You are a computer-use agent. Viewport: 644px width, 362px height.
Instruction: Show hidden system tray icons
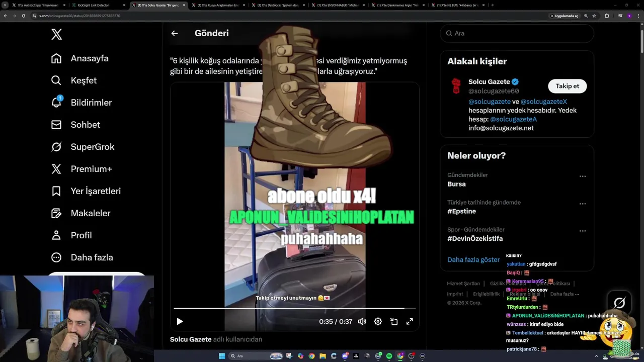tap(597, 356)
